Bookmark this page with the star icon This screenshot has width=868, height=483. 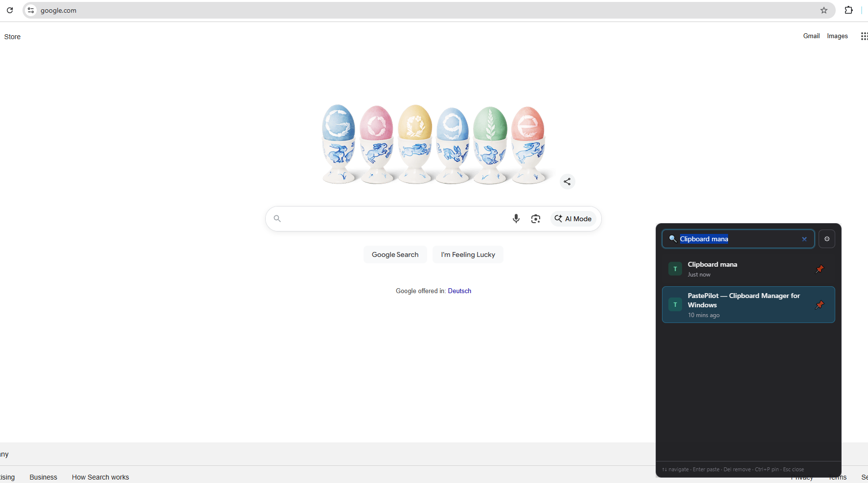pos(824,10)
